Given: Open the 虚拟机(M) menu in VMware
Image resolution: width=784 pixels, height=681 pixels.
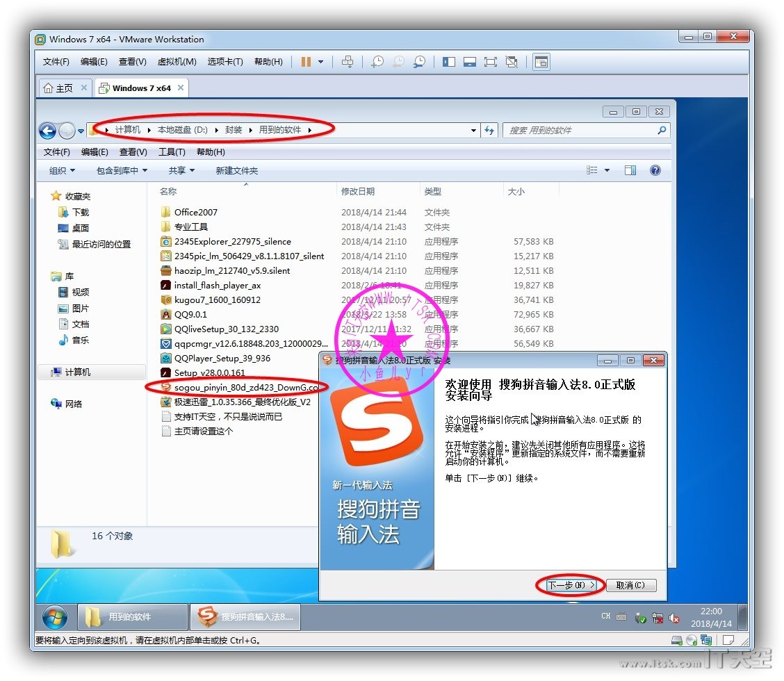Looking at the screenshot, I should (177, 62).
